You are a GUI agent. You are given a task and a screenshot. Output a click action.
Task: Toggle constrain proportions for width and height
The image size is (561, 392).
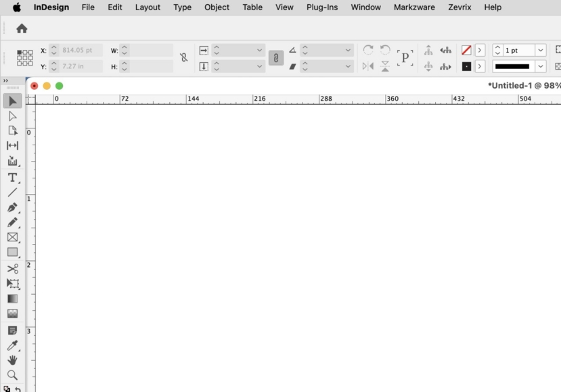pyautogui.click(x=183, y=57)
